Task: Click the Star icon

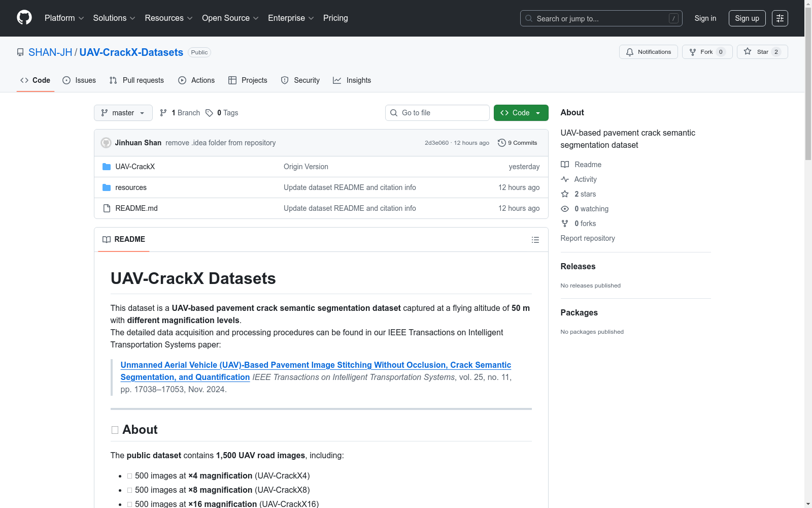Action: [748, 52]
